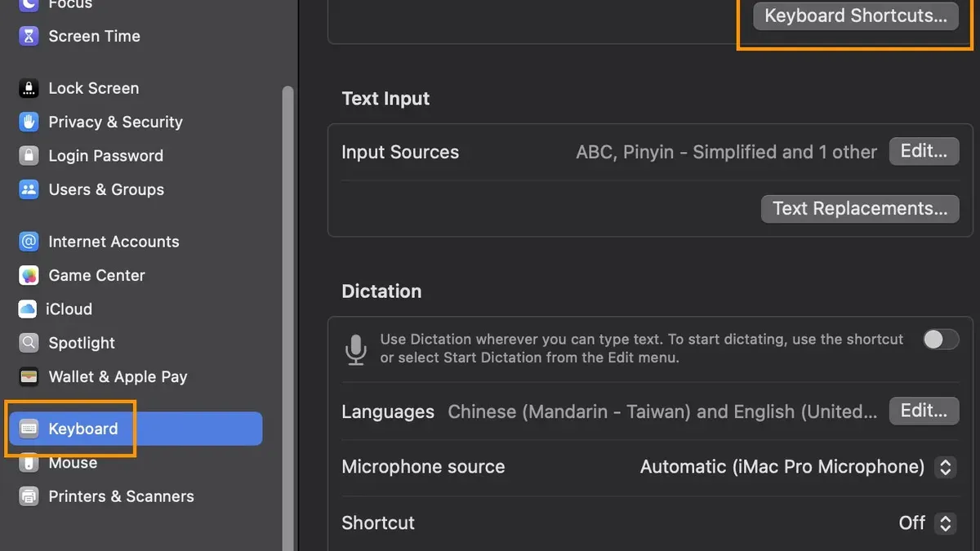Viewport: 980px width, 551px height.
Task: Open Text Replacements... button
Action: pos(860,208)
